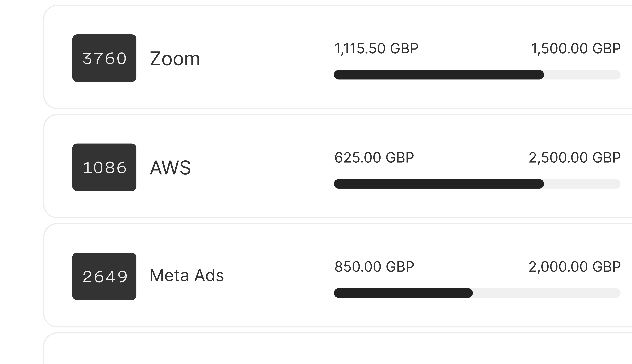This screenshot has height=364, width=632.
Task: Click Zoom's limit of 1,500.00 GBP
Action: click(575, 48)
